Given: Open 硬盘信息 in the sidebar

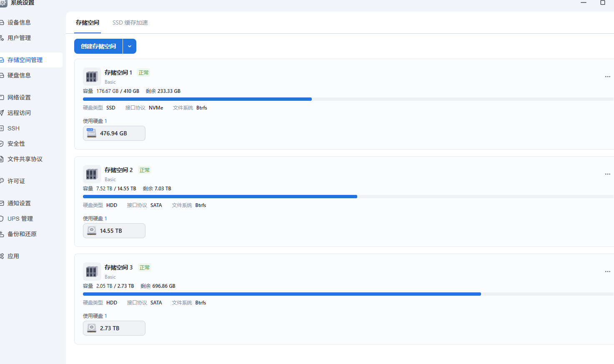Looking at the screenshot, I should tap(19, 75).
